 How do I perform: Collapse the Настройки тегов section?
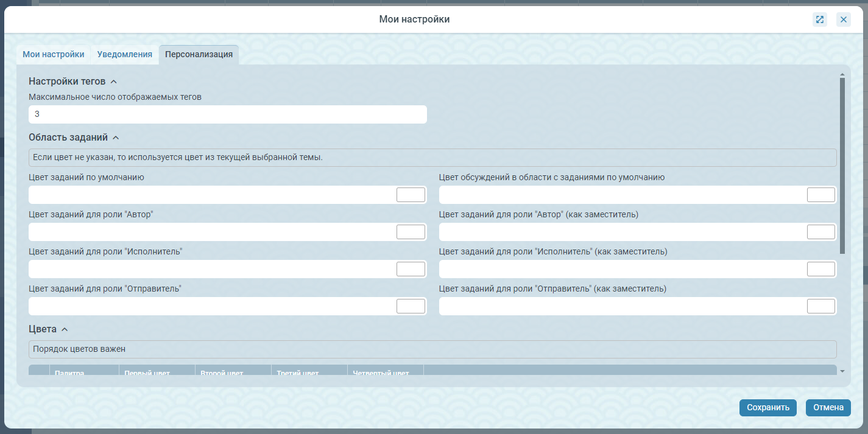113,82
